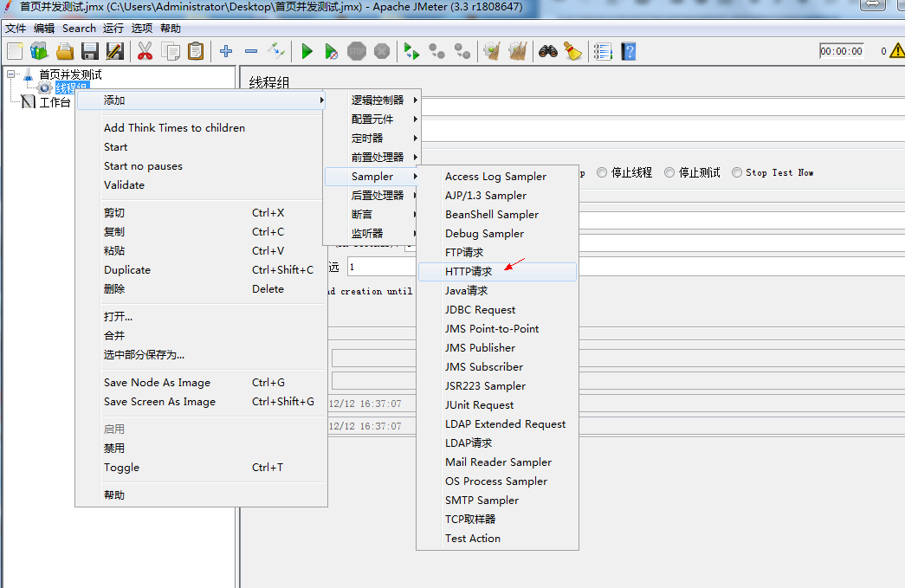
Task: Choose Toggle in context menu
Action: click(x=201, y=467)
